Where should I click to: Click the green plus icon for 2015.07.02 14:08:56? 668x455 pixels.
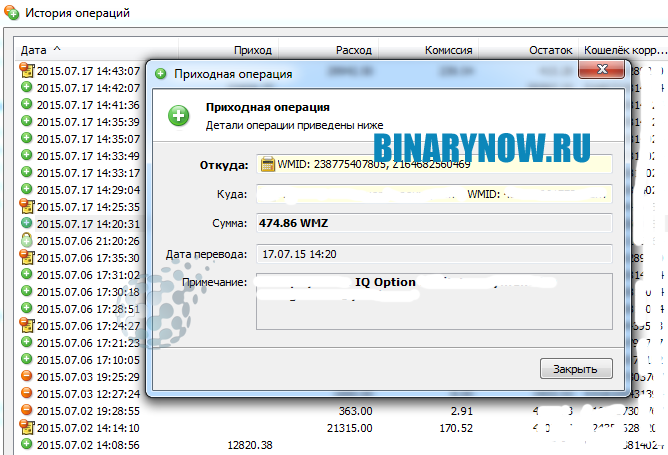[x=26, y=444]
